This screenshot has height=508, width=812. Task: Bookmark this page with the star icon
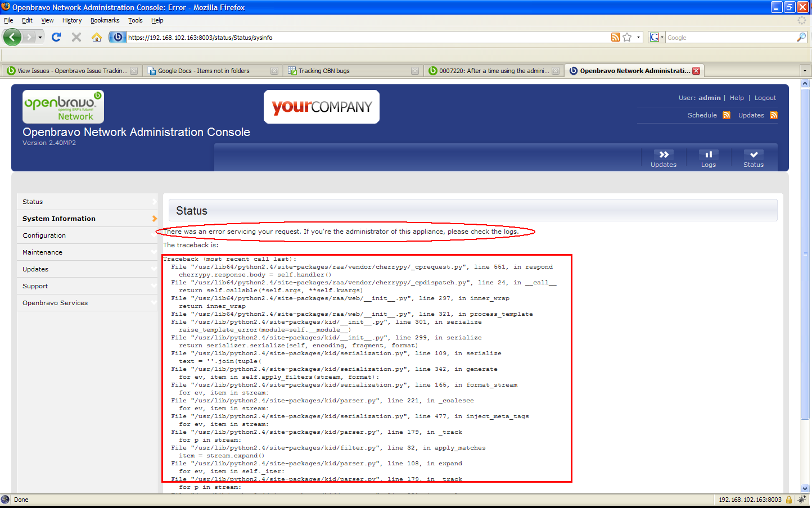627,37
